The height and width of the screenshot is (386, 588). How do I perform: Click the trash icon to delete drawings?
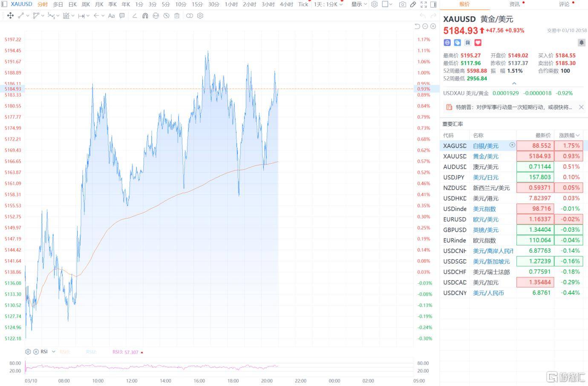177,16
